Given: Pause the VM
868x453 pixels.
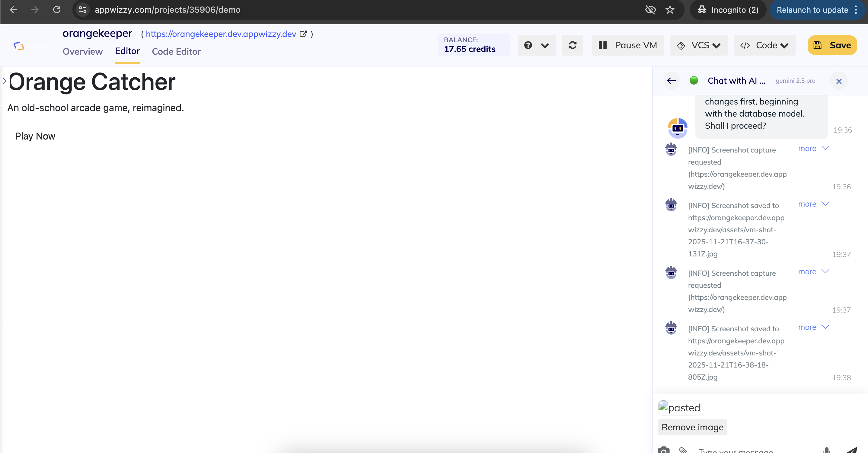Looking at the screenshot, I should tap(627, 45).
